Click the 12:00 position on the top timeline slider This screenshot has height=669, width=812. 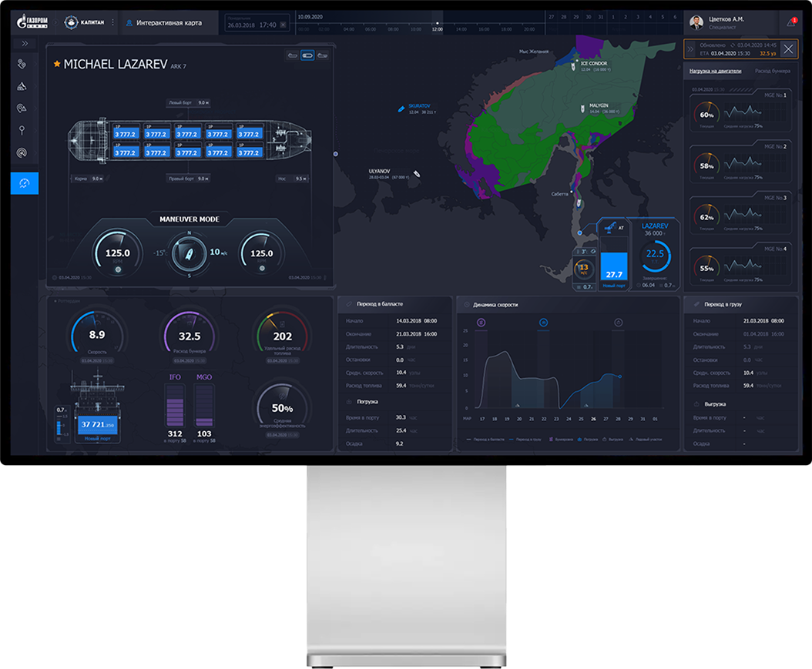tap(437, 25)
